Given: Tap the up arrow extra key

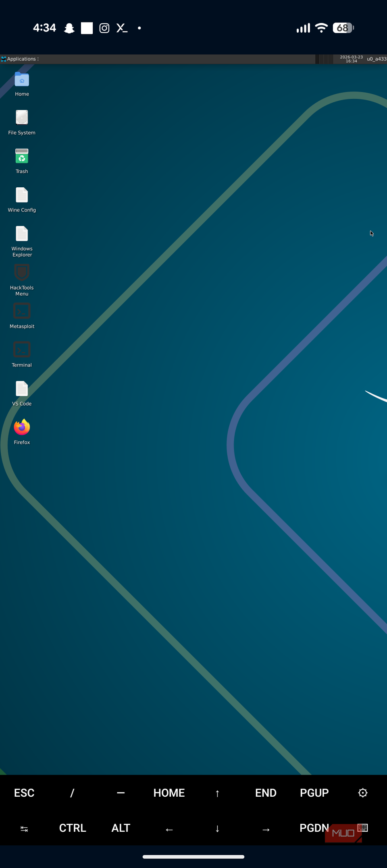Looking at the screenshot, I should pyautogui.click(x=217, y=793).
